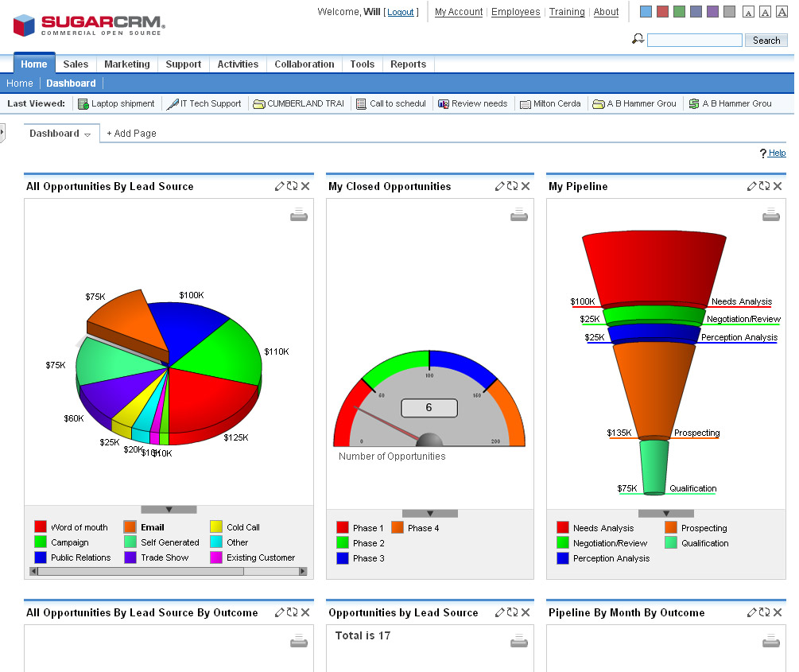Click the Logout link
Viewport: 799px width, 672px height.
(401, 12)
